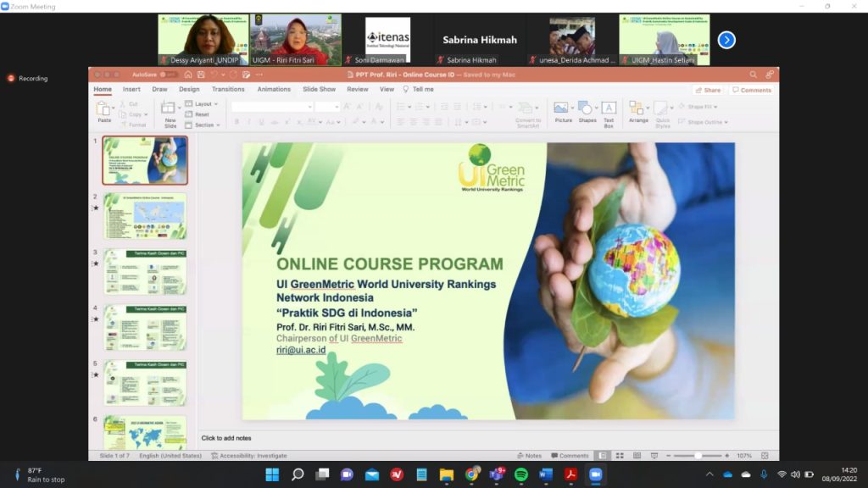Select slide 2 thumbnail
Viewport: 868px width, 488px height.
point(145,216)
